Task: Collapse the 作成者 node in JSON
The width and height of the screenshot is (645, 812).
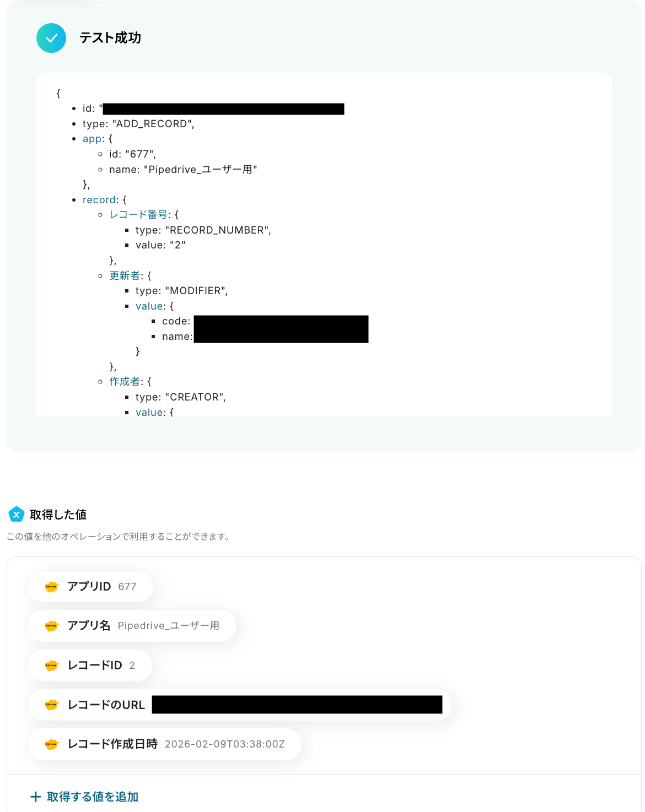Action: click(x=125, y=381)
